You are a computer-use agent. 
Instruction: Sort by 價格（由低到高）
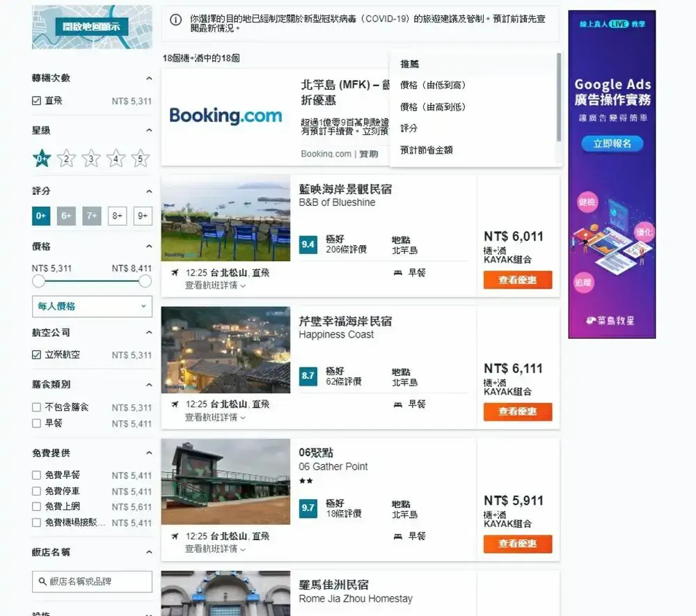433,86
